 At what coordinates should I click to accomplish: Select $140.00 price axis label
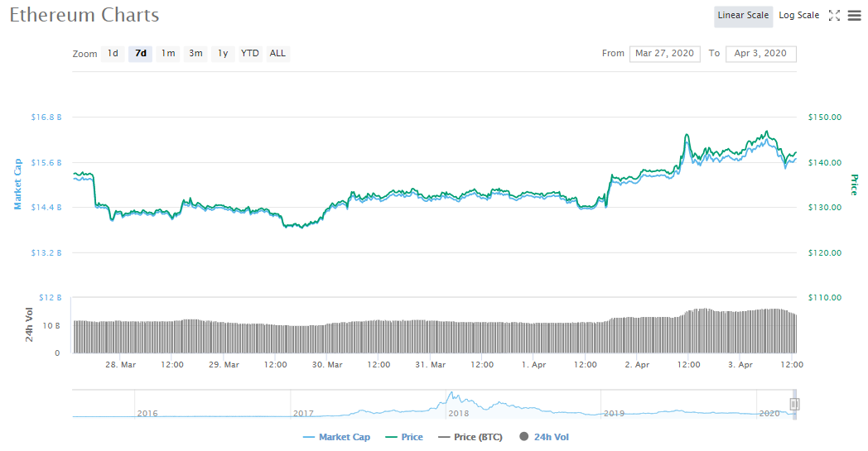point(825,163)
